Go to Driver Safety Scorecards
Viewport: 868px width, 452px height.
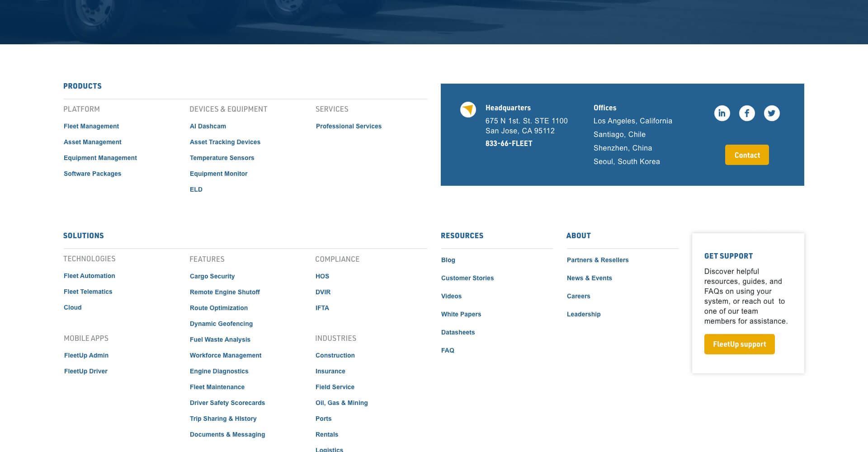pos(227,403)
